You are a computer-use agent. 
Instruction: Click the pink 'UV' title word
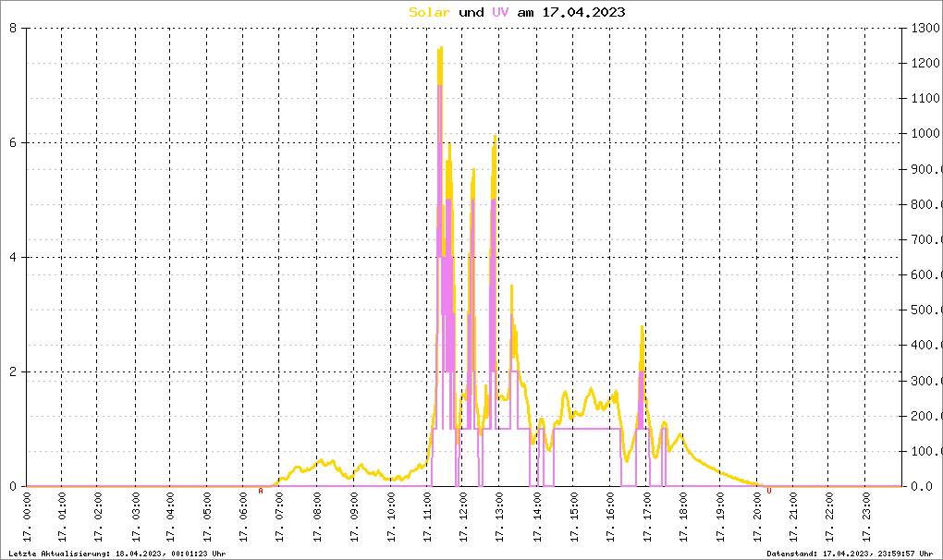point(500,12)
